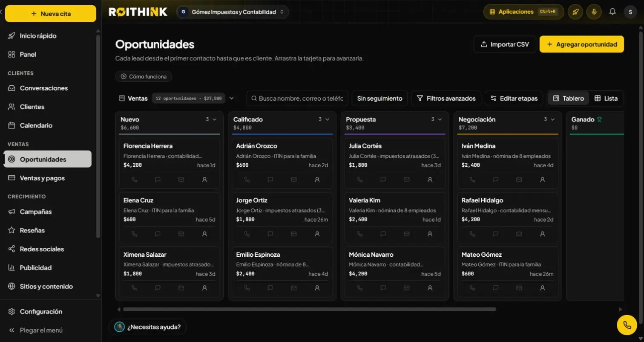Activate the microphone icon in header
The image size is (644, 342).
click(x=594, y=12)
